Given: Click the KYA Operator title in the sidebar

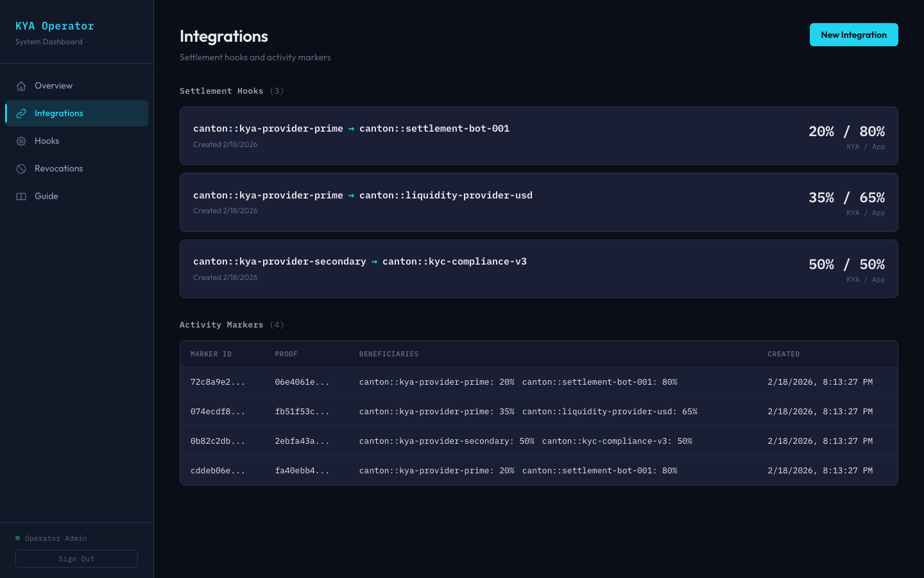Looking at the screenshot, I should coord(55,26).
